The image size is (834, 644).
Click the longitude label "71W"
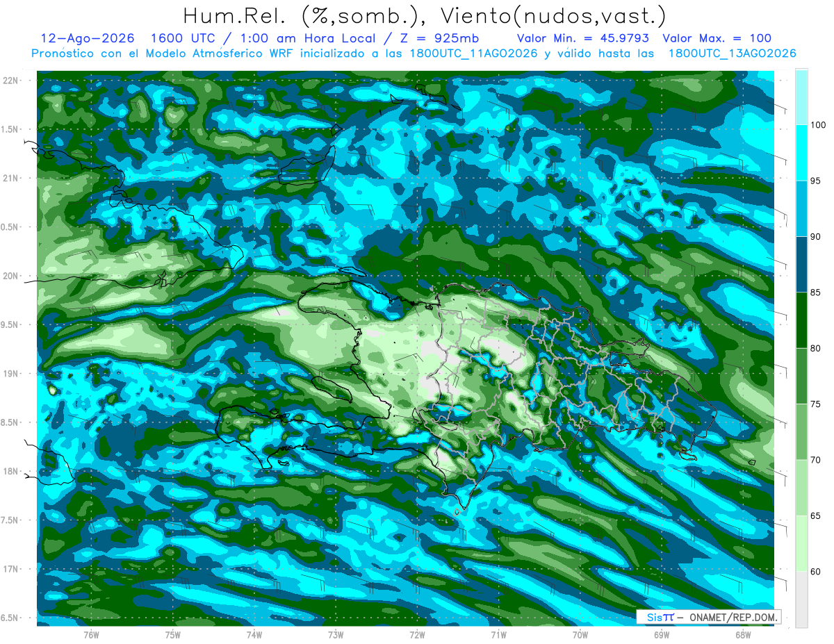click(x=498, y=636)
